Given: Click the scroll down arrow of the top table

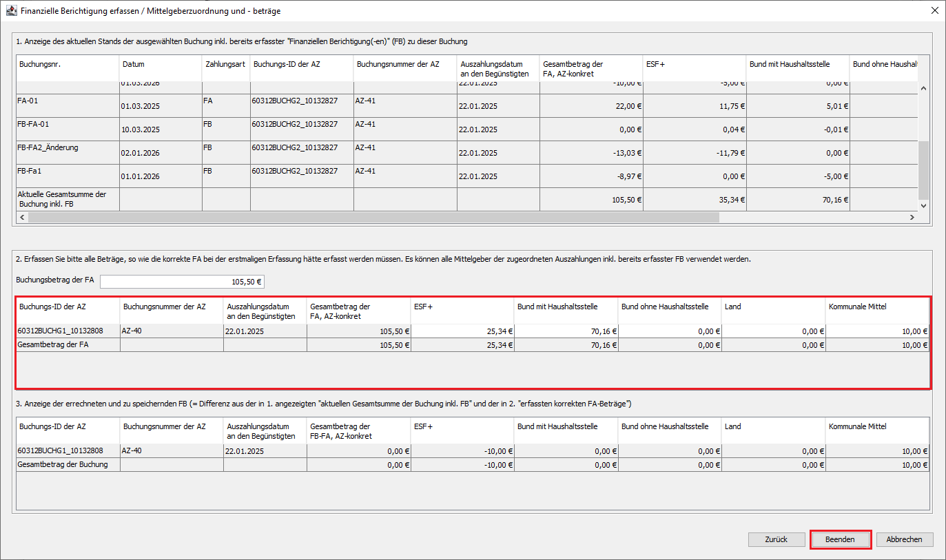Looking at the screenshot, I should (923, 205).
